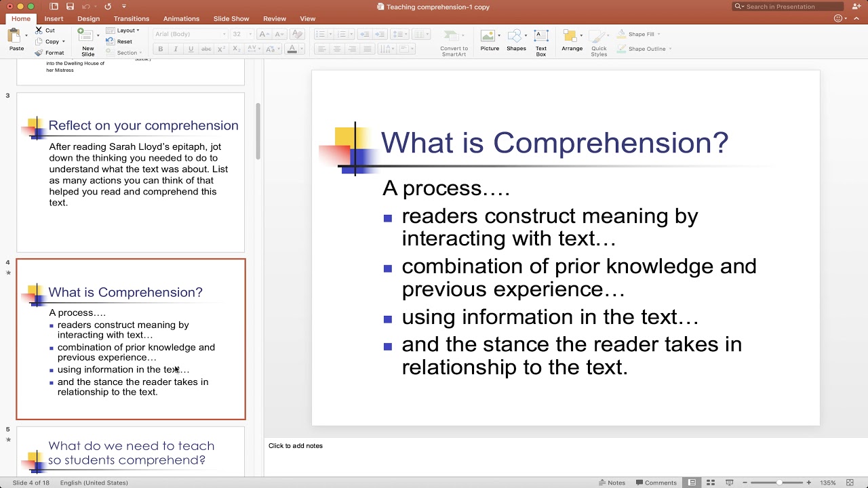Reset the slide layout
This screenshot has width=868, height=488.
pyautogui.click(x=119, y=41)
